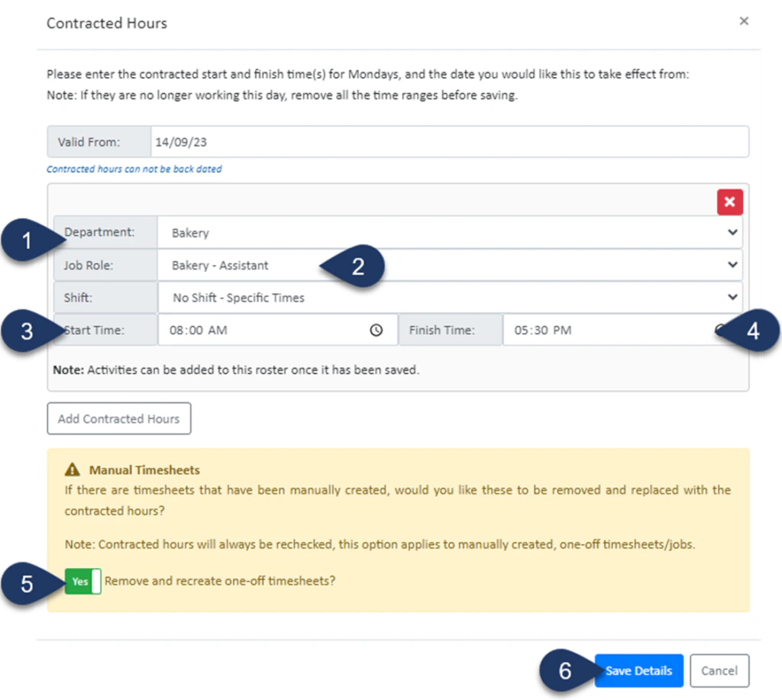Click the Valid From date field
Image resolution: width=782 pixels, height=700 pixels.
click(x=449, y=141)
